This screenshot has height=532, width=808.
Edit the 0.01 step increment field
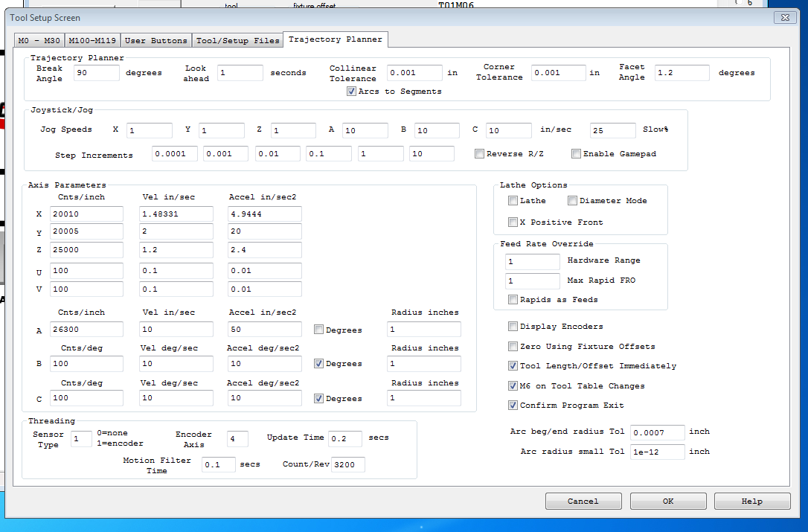[278, 153]
